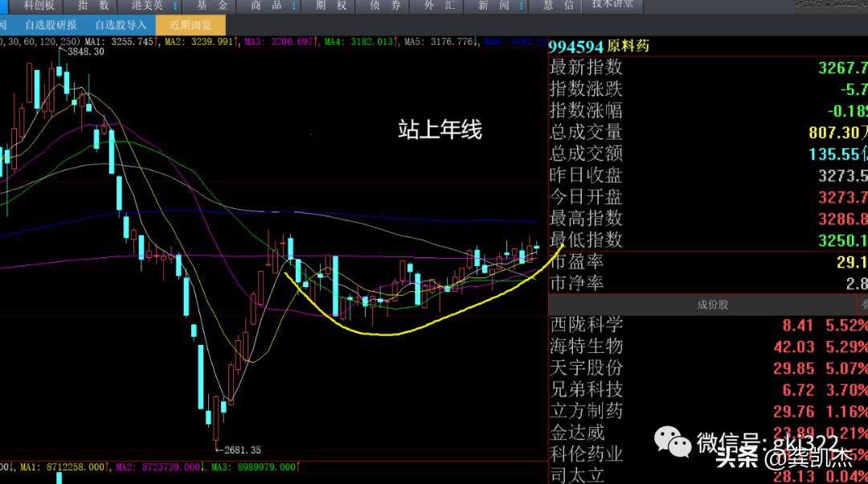The height and width of the screenshot is (484, 868).
Task: Click the 3848.30 high price marker
Action: [x=86, y=51]
